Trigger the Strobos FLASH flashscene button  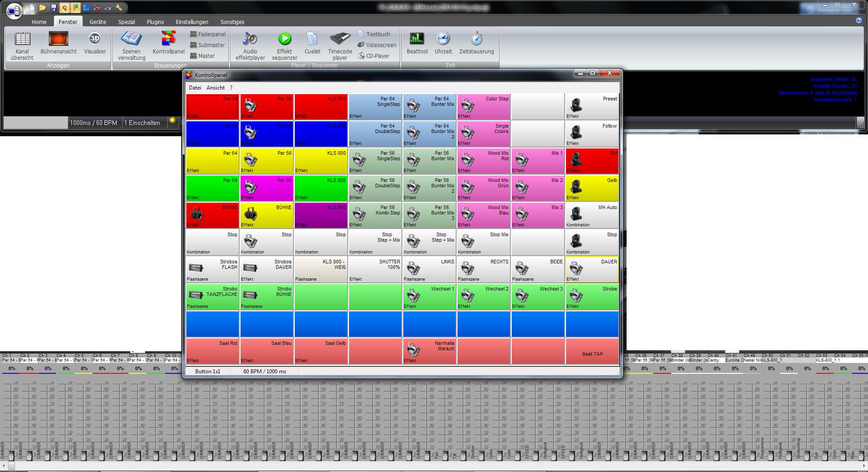(212, 269)
